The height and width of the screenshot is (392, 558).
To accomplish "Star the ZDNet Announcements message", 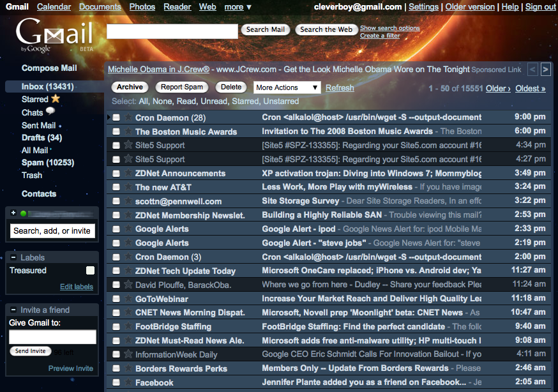I will click(128, 173).
